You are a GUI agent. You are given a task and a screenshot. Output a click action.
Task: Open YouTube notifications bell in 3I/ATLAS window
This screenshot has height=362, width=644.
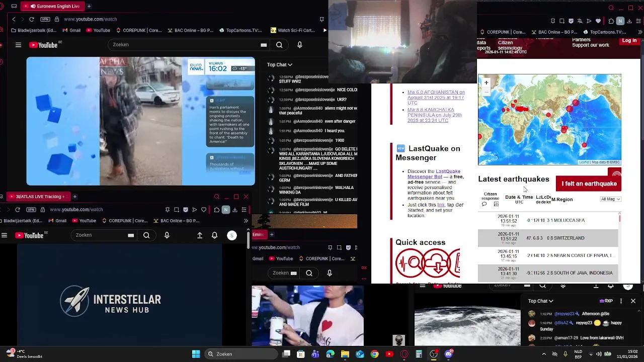click(214, 235)
